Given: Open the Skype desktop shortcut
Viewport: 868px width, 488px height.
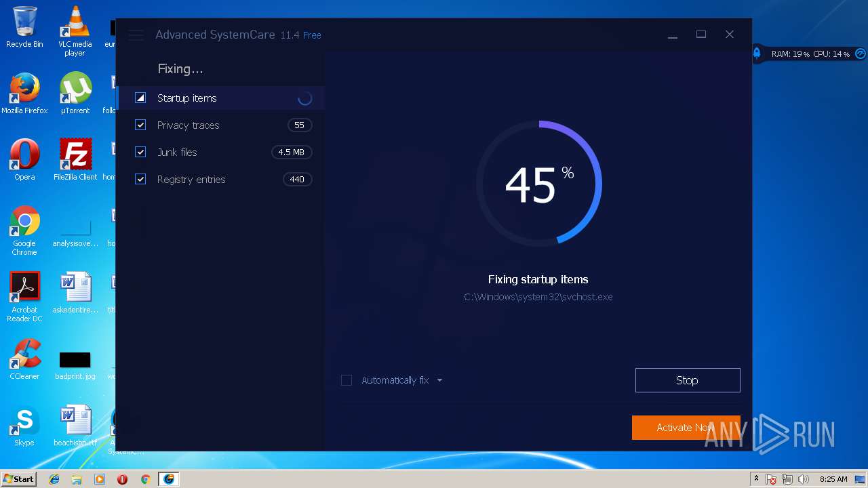Looking at the screenshot, I should [x=24, y=426].
